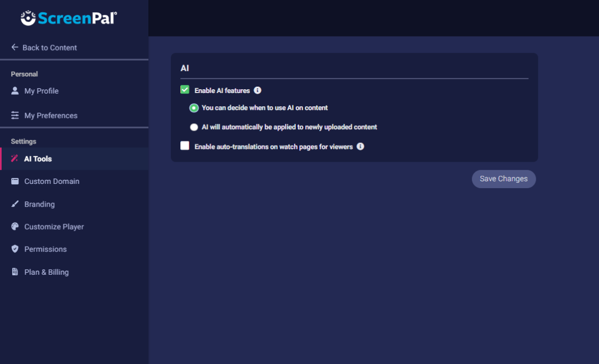This screenshot has height=364, width=599.
Task: Go back via Back to Content link
Action: 49,47
